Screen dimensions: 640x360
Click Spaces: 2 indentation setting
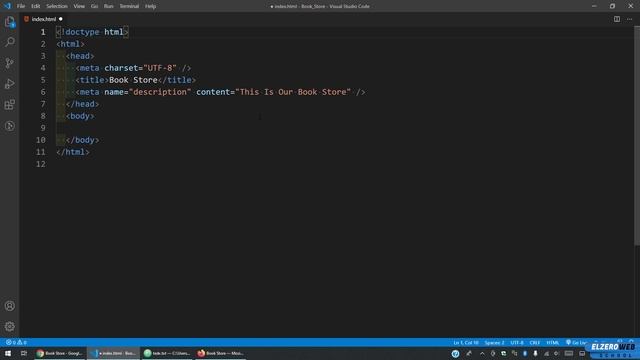coord(494,342)
